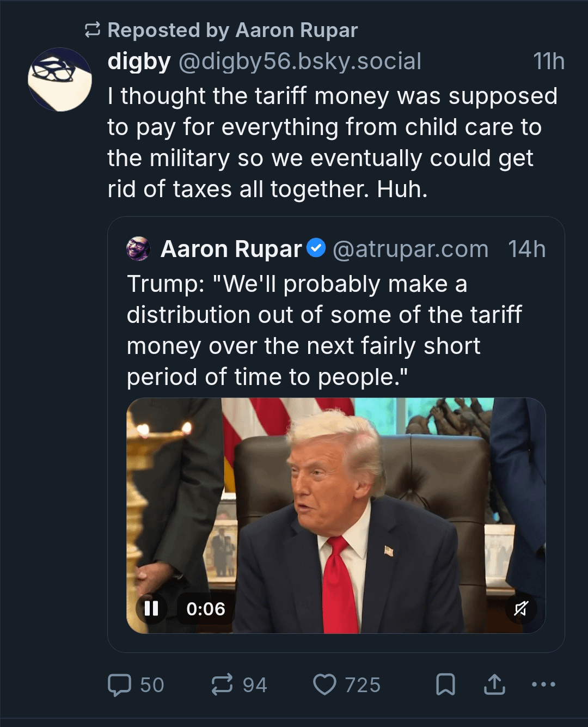Viewport: 588px width, 727px height.
Task: Open the Aaron Rupar author name
Action: [231, 249]
